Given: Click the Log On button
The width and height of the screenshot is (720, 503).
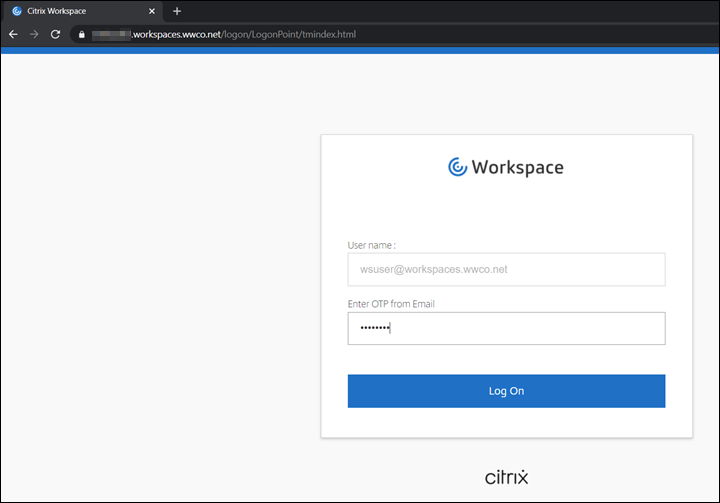Looking at the screenshot, I should (506, 391).
